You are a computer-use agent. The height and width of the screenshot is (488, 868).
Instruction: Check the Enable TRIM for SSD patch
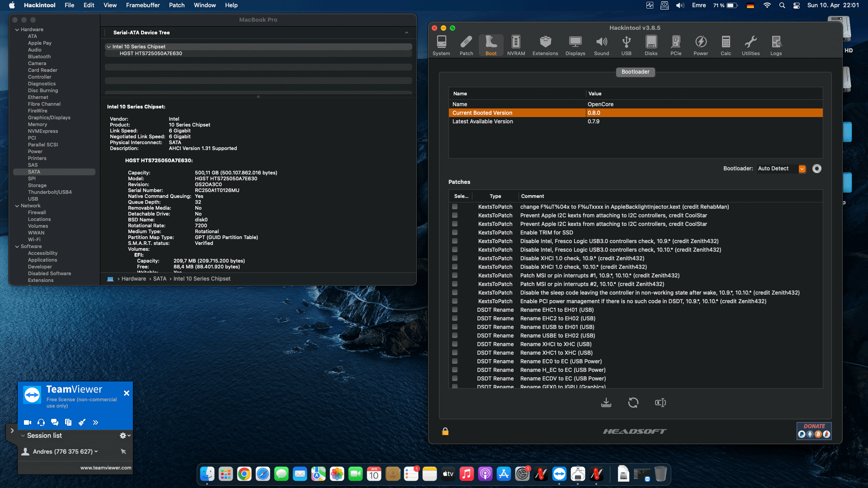455,232
